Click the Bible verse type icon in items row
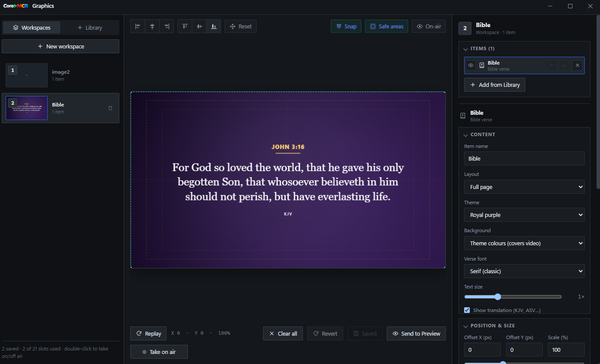This screenshot has width=600, height=364. click(482, 65)
